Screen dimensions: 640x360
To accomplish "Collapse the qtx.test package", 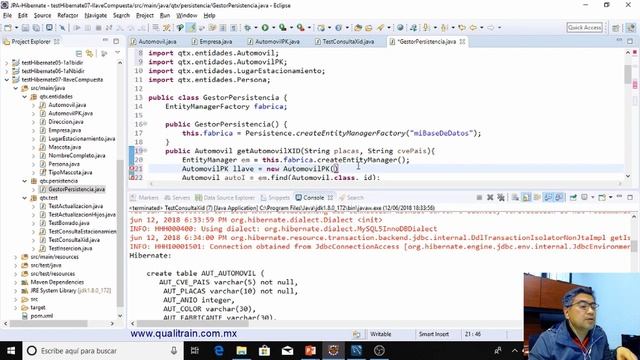I will pos(24,198).
